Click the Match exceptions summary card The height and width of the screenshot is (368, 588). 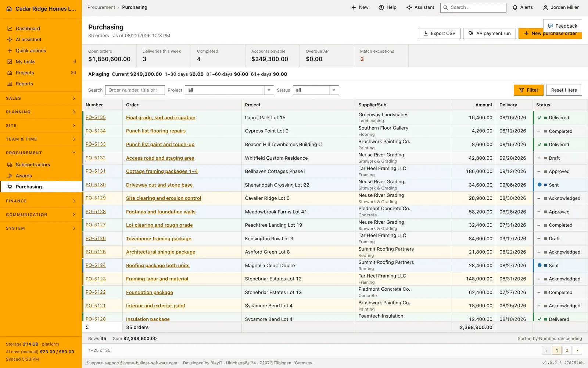381,56
